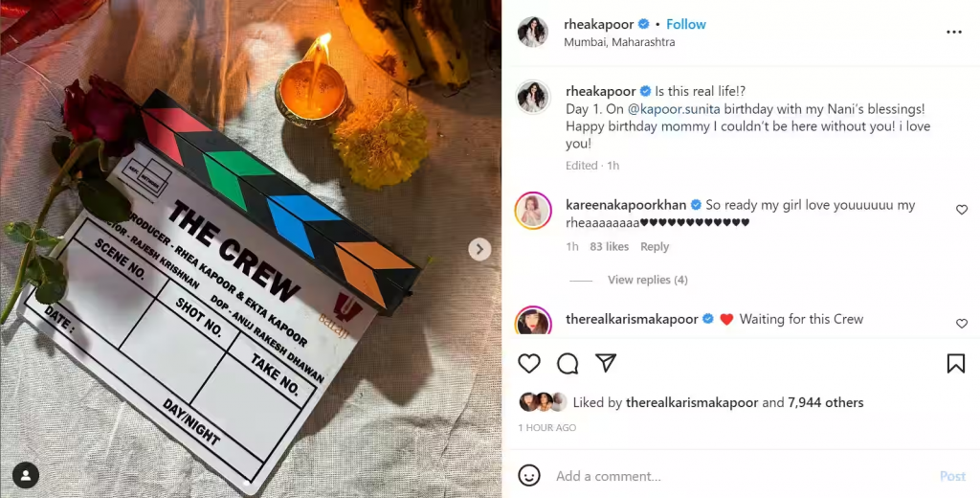The width and height of the screenshot is (980, 498).
Task: Open the three-dot more options menu
Action: click(x=954, y=32)
